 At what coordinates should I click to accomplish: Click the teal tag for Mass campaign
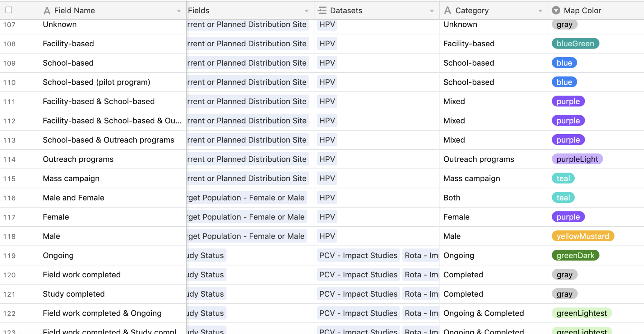tap(563, 179)
